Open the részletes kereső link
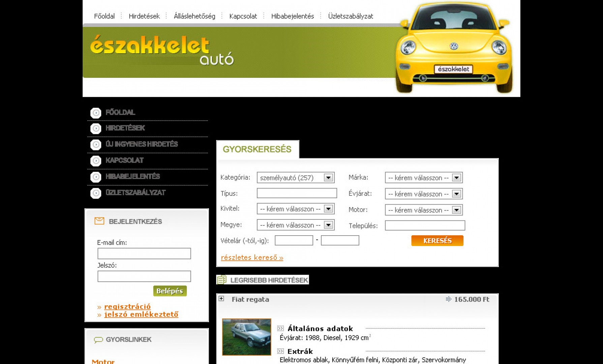The image size is (603, 364). (x=252, y=257)
